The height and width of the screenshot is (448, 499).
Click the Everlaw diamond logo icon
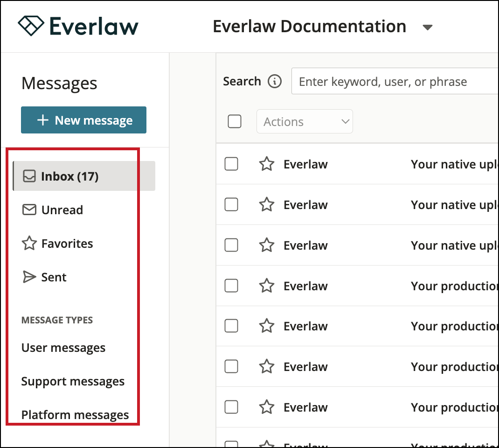(31, 26)
